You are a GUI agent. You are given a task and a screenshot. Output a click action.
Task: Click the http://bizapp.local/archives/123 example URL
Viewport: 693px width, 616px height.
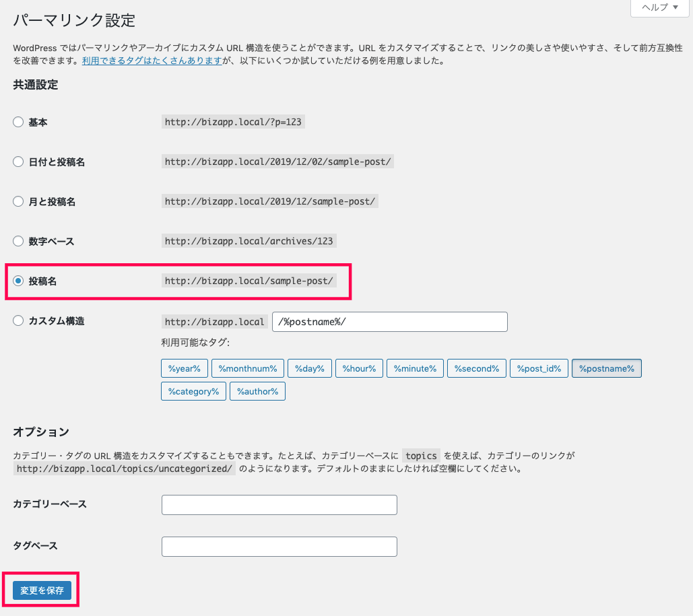[x=249, y=241]
